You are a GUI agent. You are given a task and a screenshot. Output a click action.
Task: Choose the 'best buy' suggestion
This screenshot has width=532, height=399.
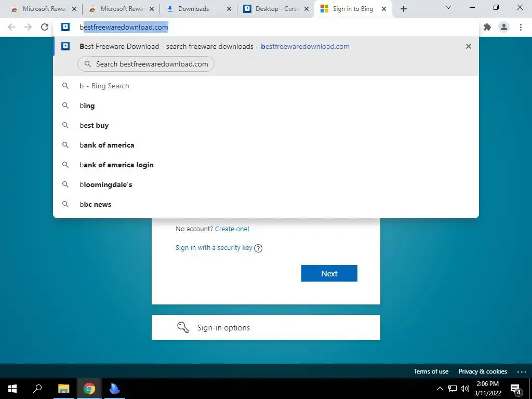coord(266,125)
